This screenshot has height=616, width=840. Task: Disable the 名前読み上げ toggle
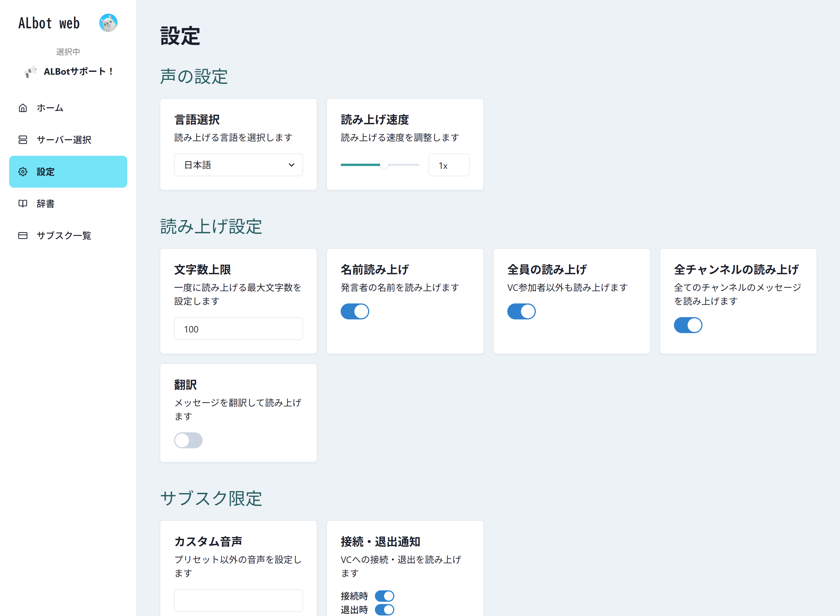354,311
